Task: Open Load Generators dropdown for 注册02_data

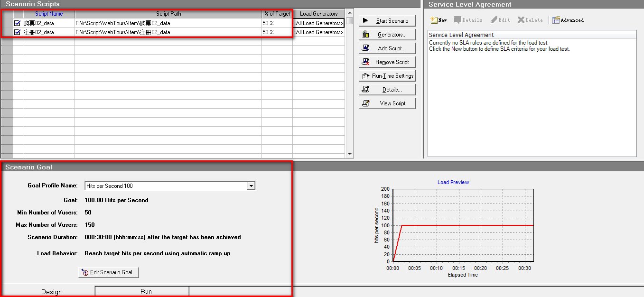Action: [x=318, y=32]
